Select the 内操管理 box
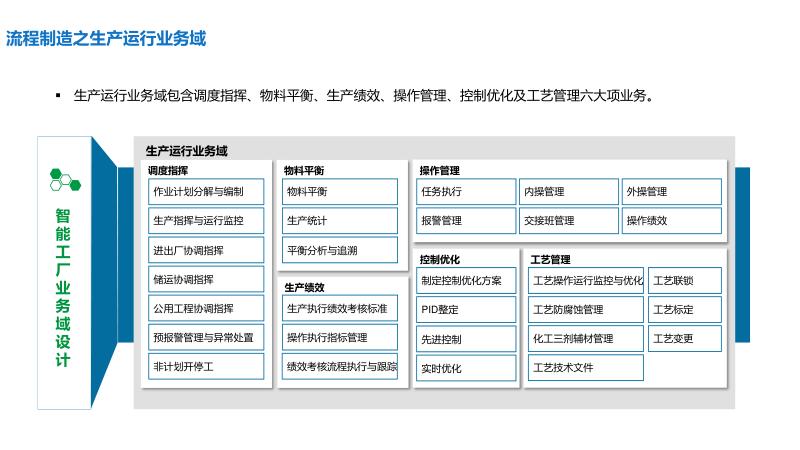Image resolution: width=800 pixels, height=450 pixels. click(569, 192)
